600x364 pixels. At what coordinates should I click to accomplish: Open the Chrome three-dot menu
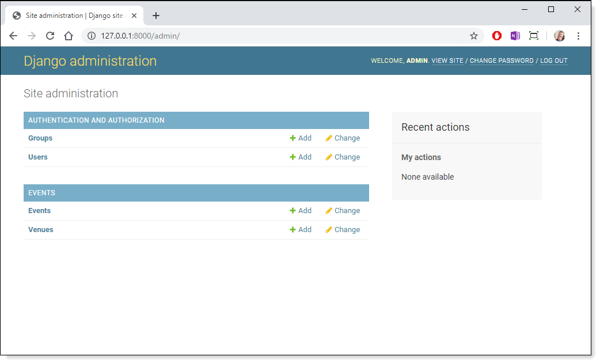[x=578, y=36]
